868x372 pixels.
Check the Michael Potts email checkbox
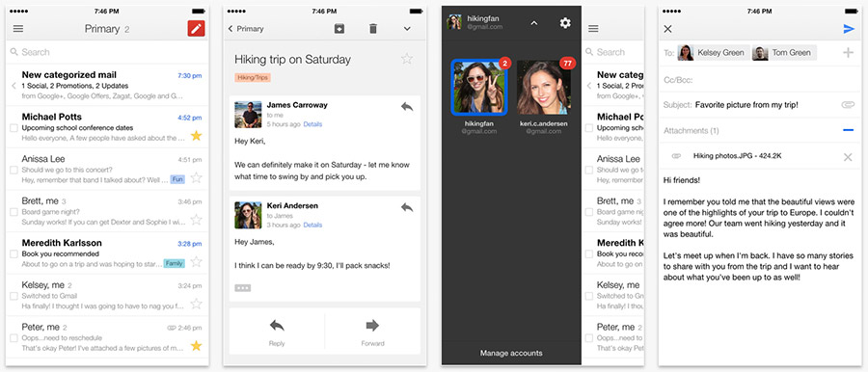tap(14, 128)
